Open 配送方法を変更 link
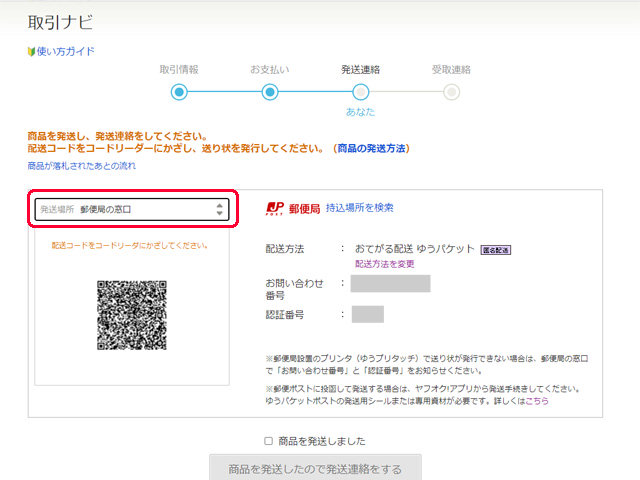 [385, 264]
